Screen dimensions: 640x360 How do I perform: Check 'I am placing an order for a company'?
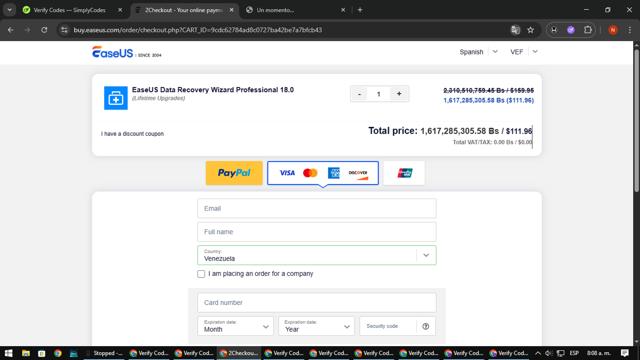201,274
